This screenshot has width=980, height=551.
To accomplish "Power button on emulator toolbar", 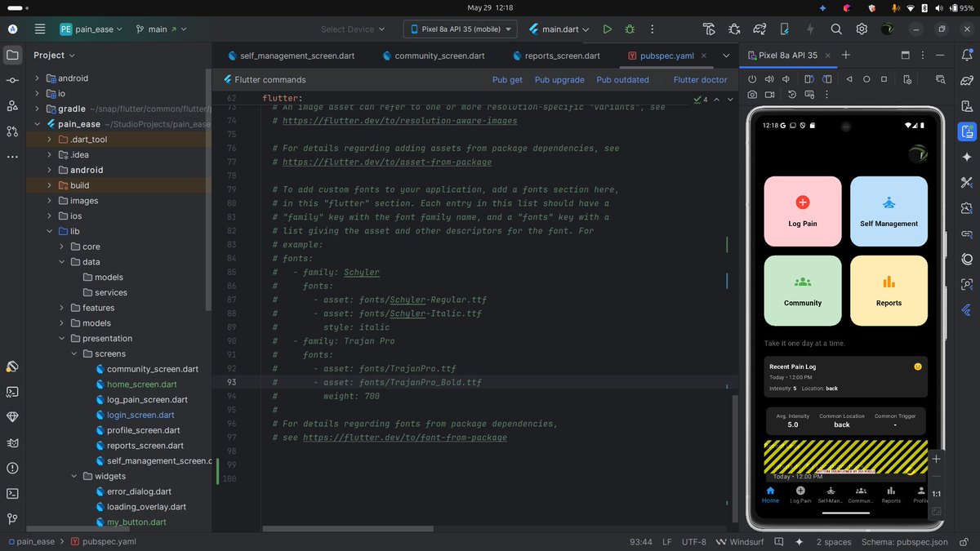I will click(752, 79).
